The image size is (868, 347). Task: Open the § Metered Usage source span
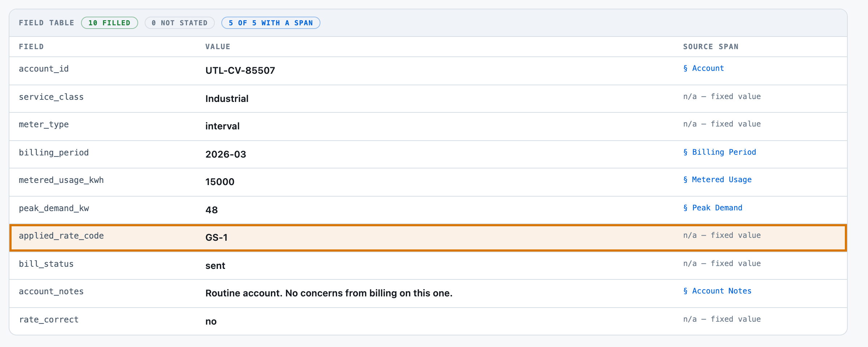(x=717, y=180)
